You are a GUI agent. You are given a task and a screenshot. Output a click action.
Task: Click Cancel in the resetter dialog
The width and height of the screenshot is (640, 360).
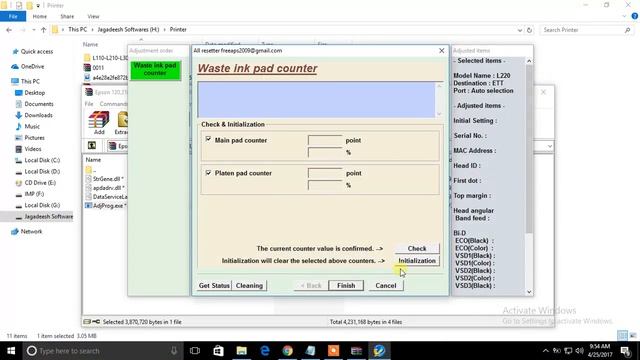385,285
